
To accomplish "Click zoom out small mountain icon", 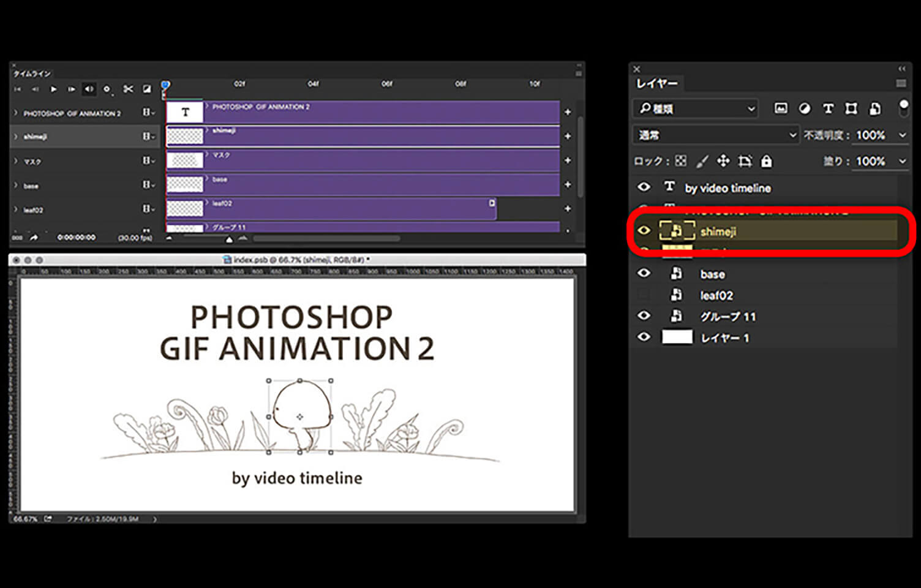I will (169, 238).
